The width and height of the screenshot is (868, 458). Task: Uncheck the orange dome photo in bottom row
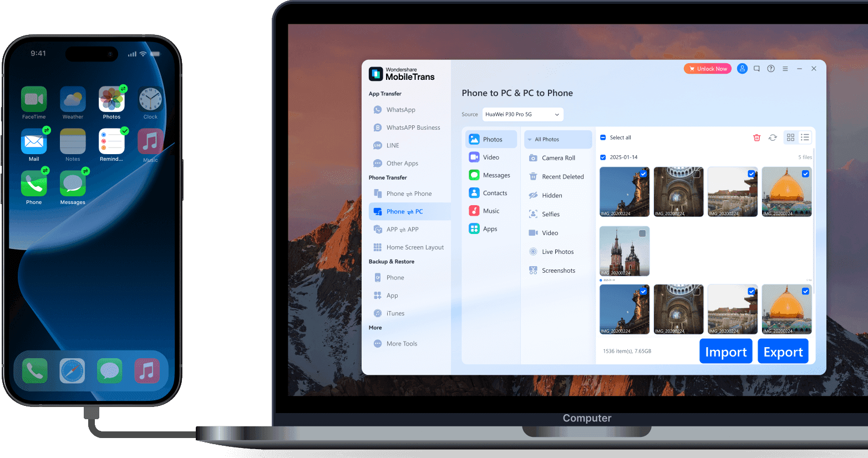(805, 291)
